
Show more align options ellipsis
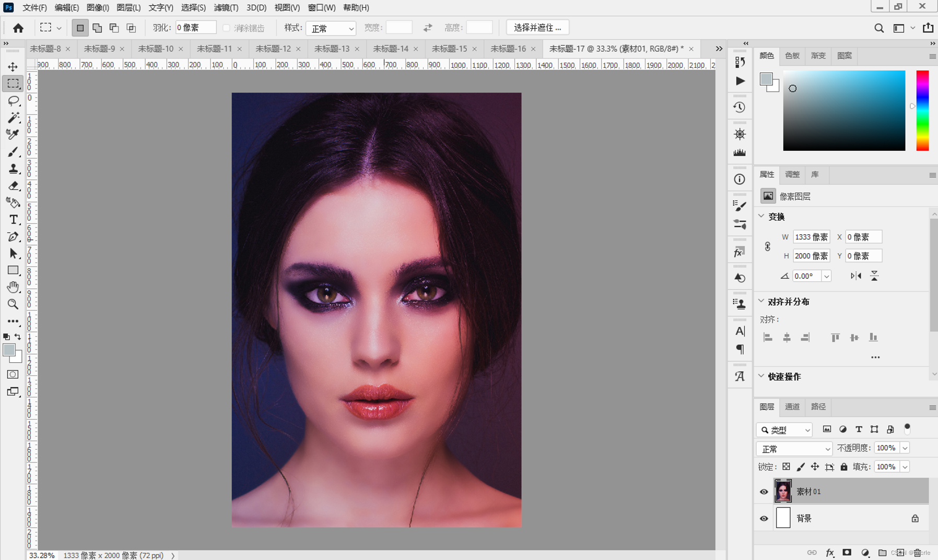point(875,358)
